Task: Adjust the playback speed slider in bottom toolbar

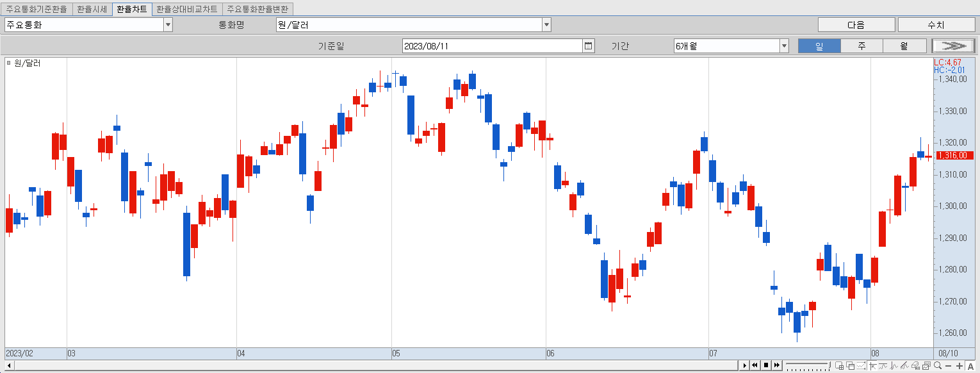Action: pos(808,365)
